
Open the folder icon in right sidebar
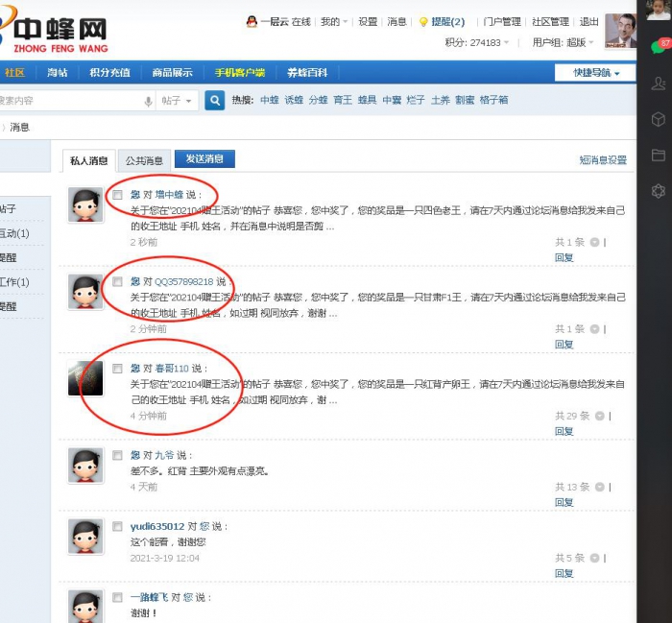click(x=659, y=155)
